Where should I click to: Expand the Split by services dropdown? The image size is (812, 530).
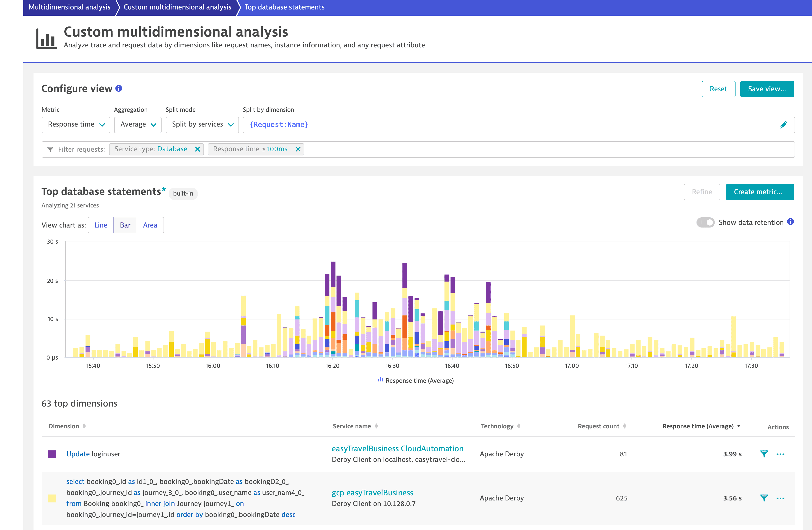202,125
